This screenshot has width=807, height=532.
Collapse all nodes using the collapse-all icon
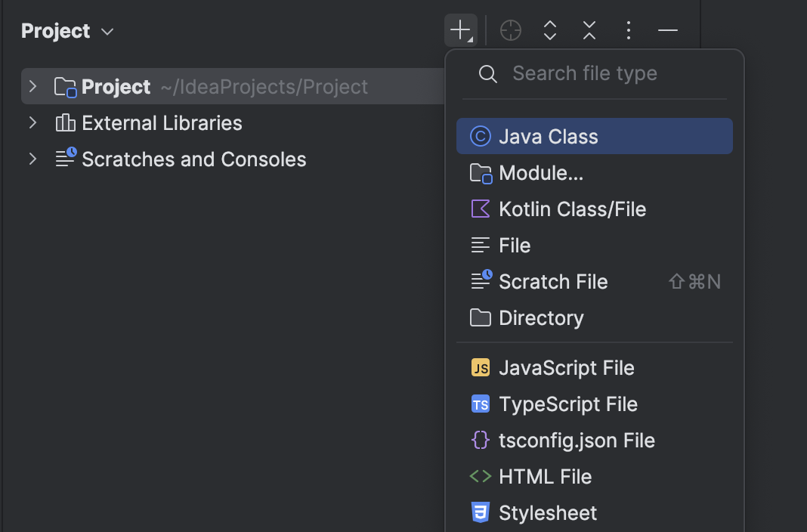click(x=589, y=30)
